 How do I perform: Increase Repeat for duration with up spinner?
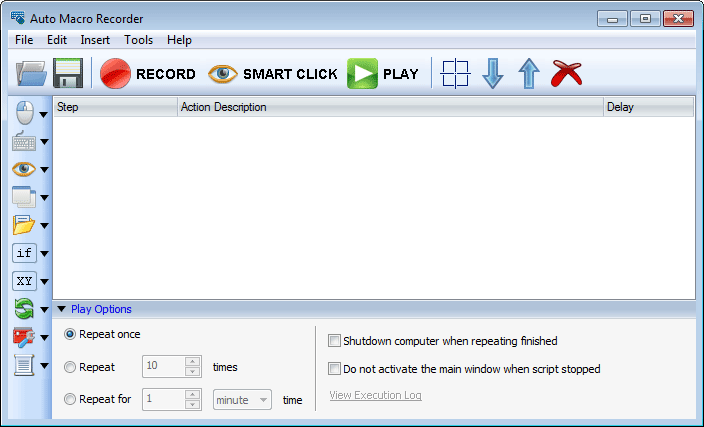point(193,394)
